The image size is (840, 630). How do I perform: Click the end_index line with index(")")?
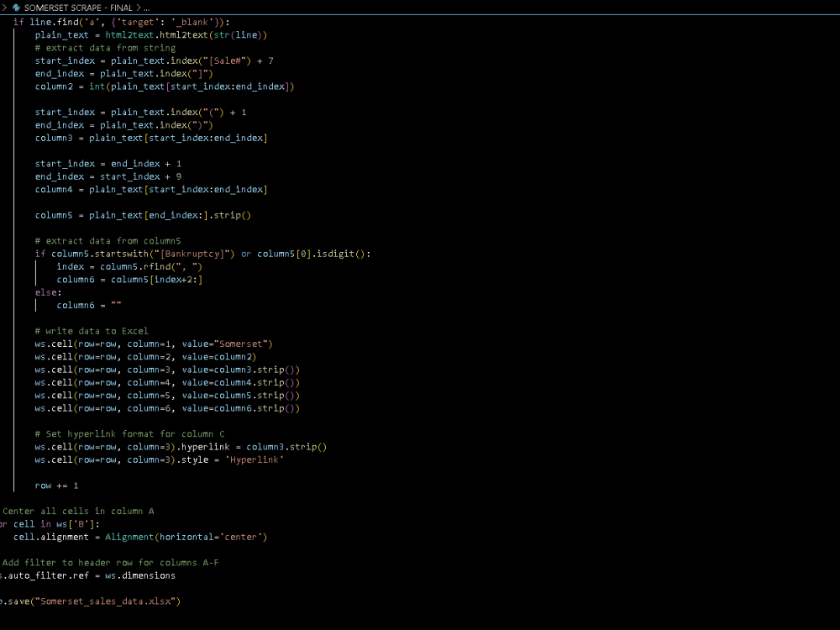123,125
